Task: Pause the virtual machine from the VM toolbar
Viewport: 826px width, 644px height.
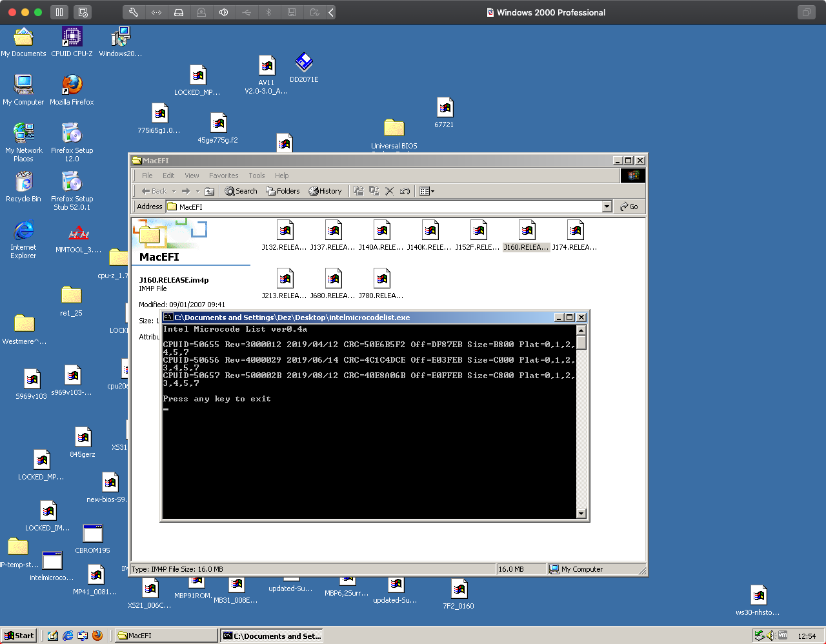Action: pyautogui.click(x=59, y=12)
